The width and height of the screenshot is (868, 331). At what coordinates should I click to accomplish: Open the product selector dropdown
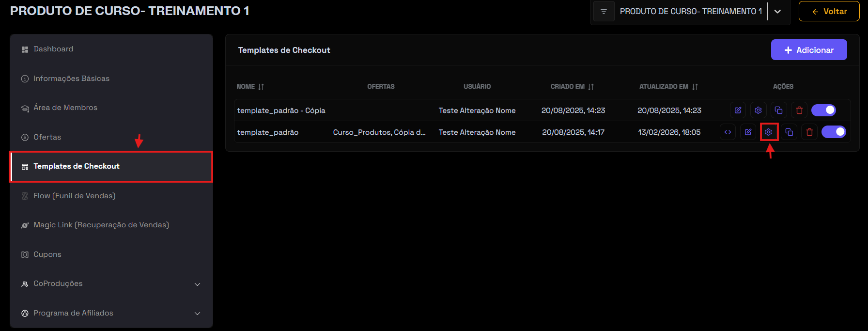click(x=777, y=12)
